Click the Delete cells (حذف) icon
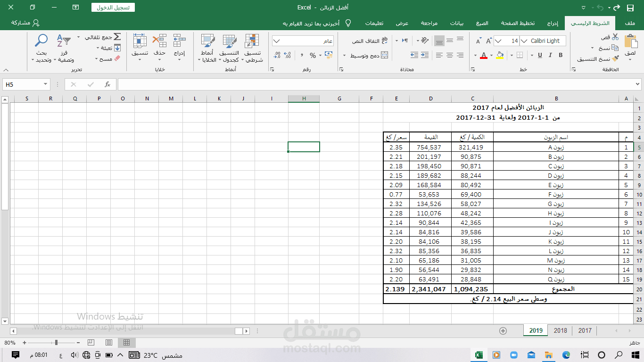The width and height of the screenshot is (644, 362). point(160,41)
